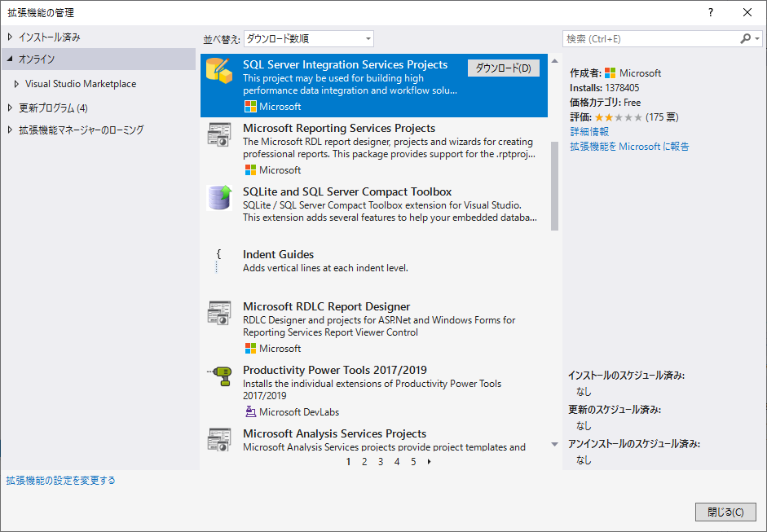Click the search magnifier icon
Screen dimensions: 767x532
pos(745,38)
